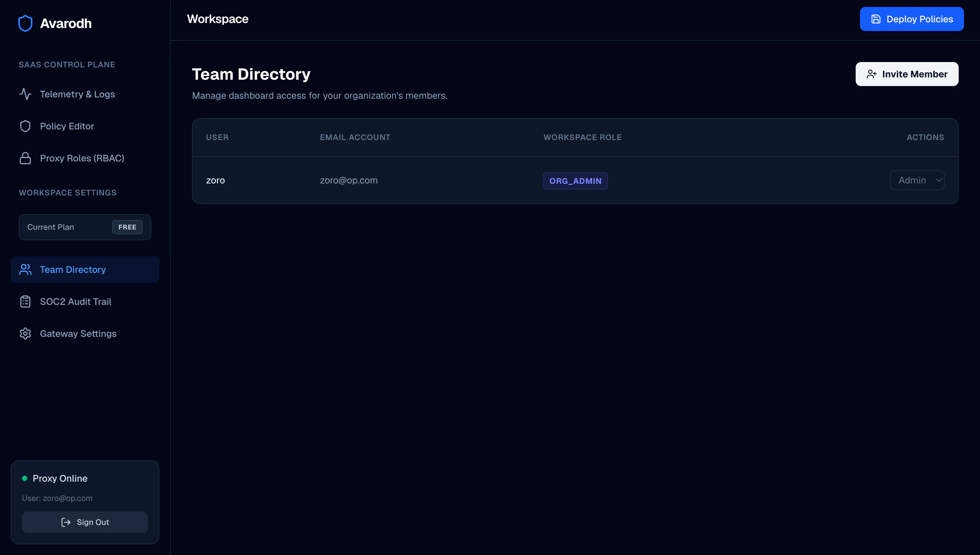Image resolution: width=980 pixels, height=555 pixels.
Task: Open the Admin role dropdown for zoro
Action: (917, 180)
